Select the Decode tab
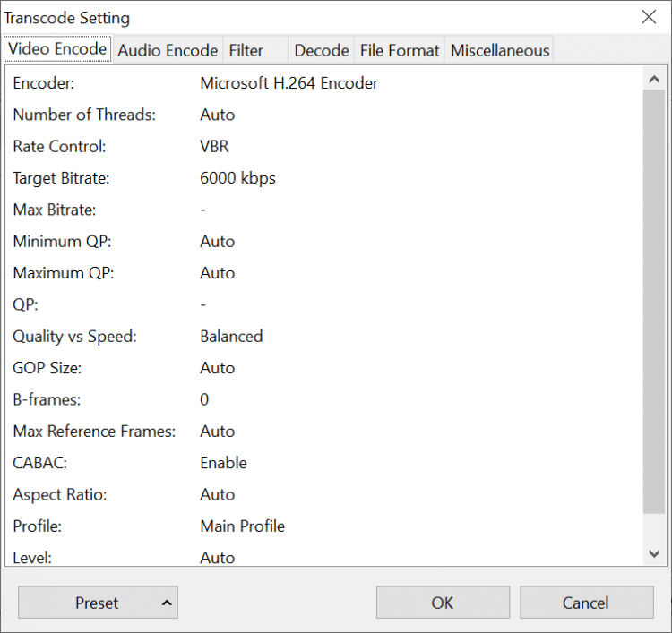The width and height of the screenshot is (672, 633). [321, 50]
